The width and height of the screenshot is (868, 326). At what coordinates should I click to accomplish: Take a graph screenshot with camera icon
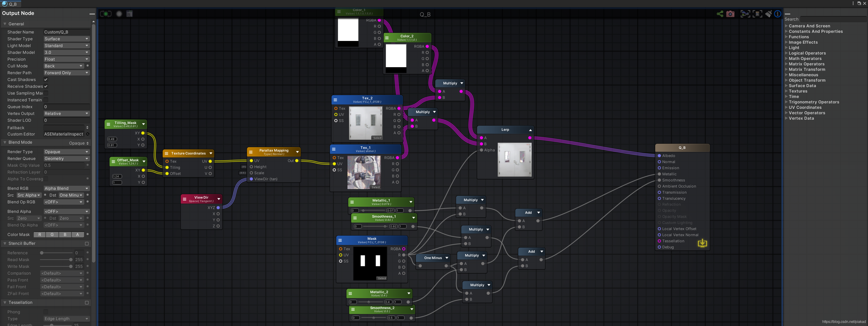coord(730,14)
